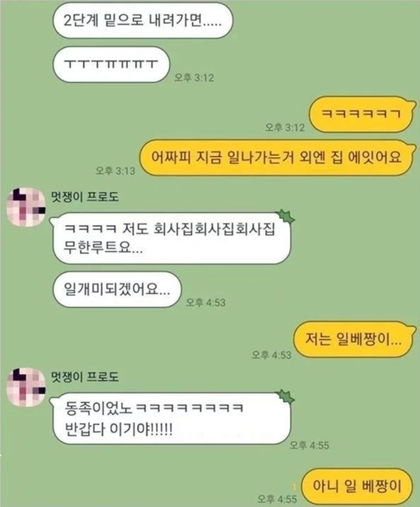Select the '회사집회사집회사집 무한루트요' message bubble
420x507 pixels.
pyautogui.click(x=172, y=238)
